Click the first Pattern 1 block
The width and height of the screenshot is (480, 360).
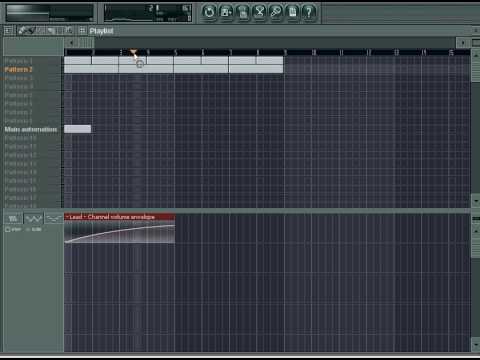tap(78, 60)
